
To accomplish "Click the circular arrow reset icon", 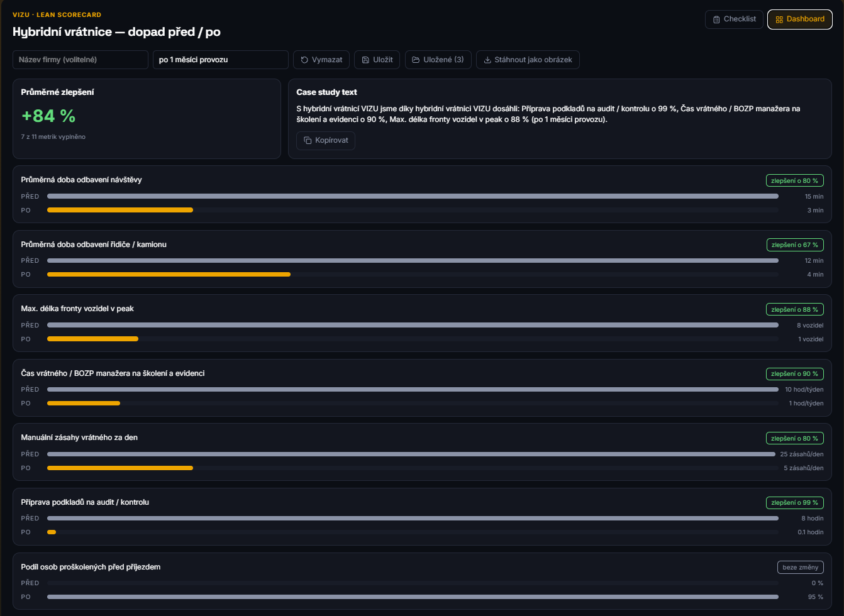I will pos(304,60).
